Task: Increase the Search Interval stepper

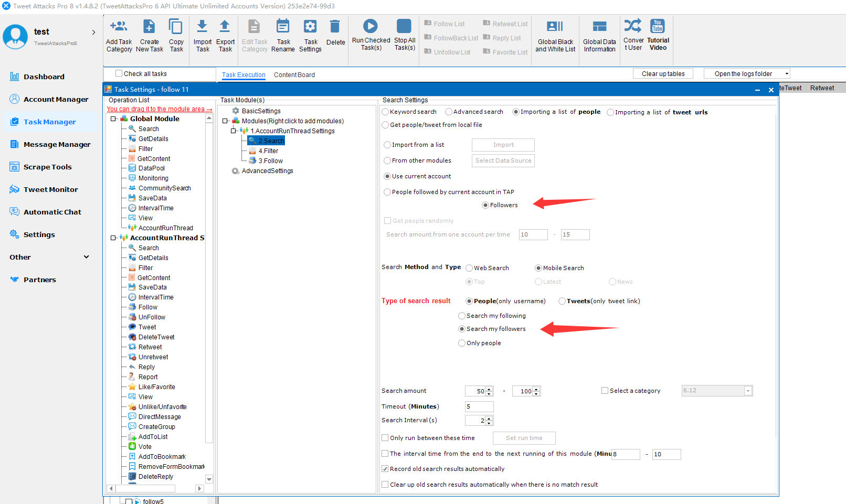Action: [x=489, y=418]
